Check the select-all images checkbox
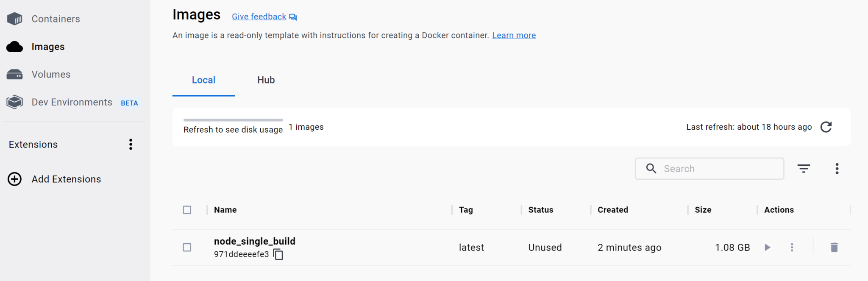Image resolution: width=868 pixels, height=281 pixels. coord(187,209)
